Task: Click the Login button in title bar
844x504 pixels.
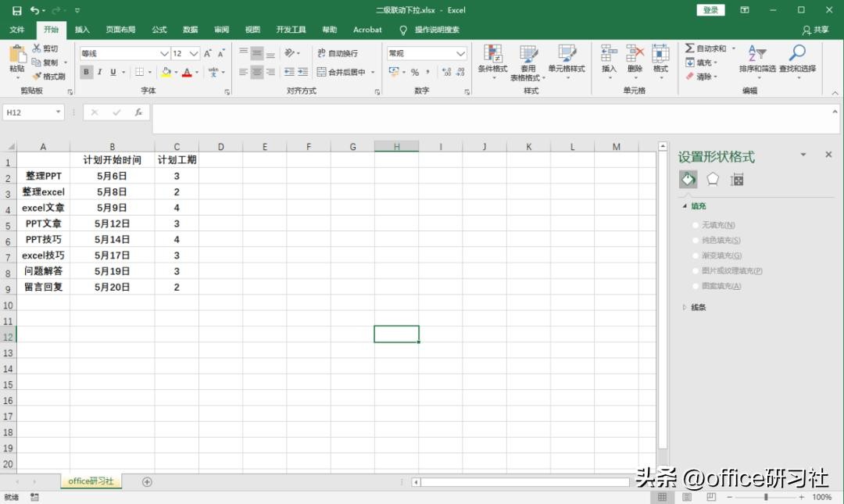Action: pos(710,10)
